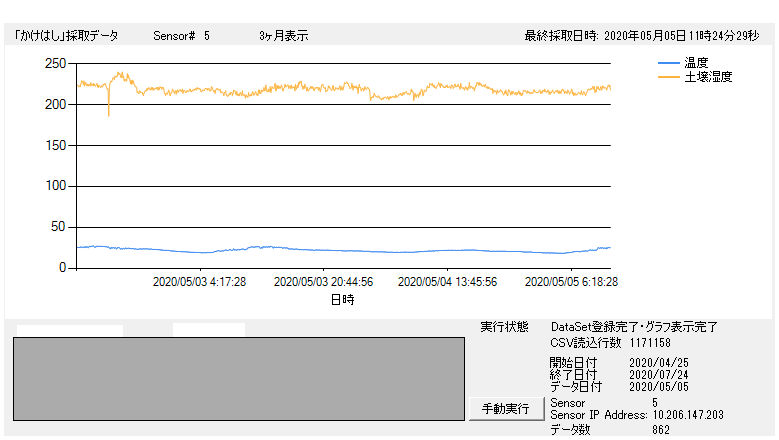Click the second white text box above gray panel
The width and height of the screenshot is (779, 440).
(208, 330)
